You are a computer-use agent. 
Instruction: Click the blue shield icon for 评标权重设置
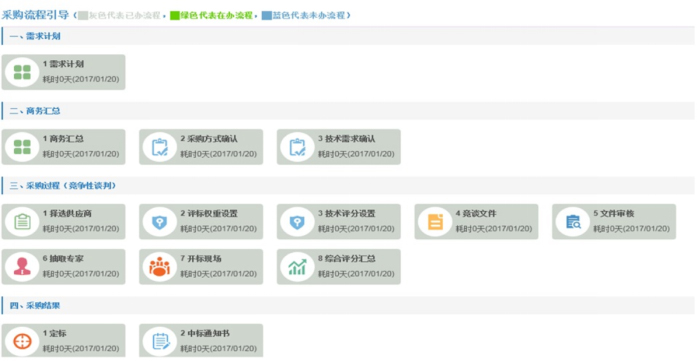159,222
